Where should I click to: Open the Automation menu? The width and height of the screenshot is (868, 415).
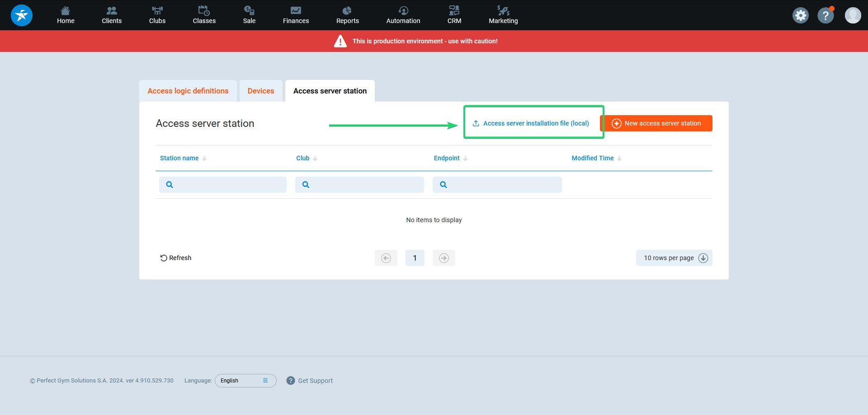403,15
